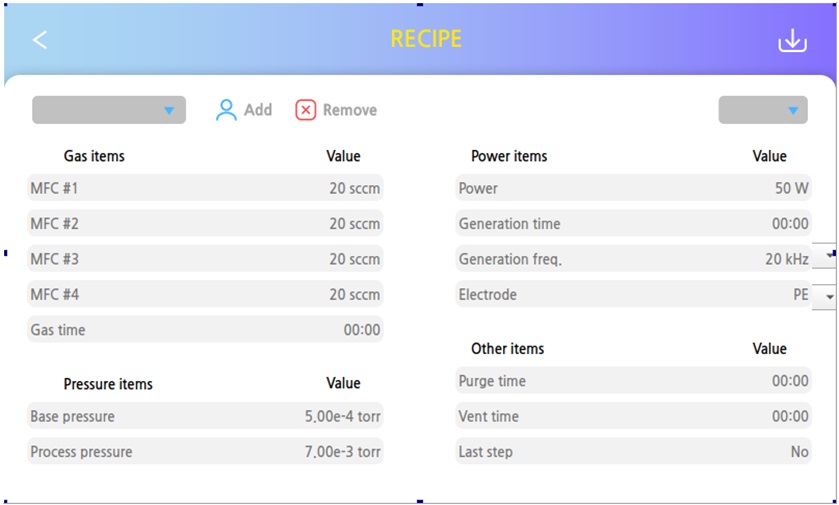Image resolution: width=839 pixels, height=505 pixels.
Task: Open the left gray recipe dropdown
Action: click(109, 110)
